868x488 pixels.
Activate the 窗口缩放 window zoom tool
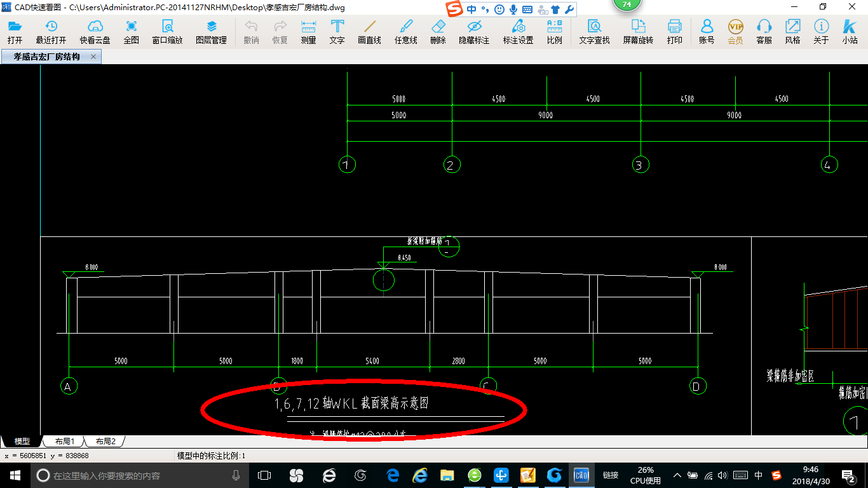[x=167, y=32]
